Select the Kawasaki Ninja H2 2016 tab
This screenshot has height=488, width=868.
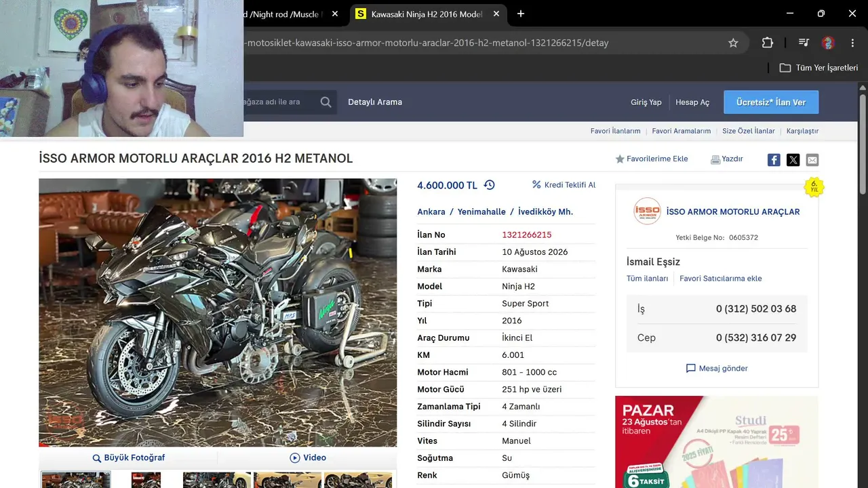[x=429, y=14]
